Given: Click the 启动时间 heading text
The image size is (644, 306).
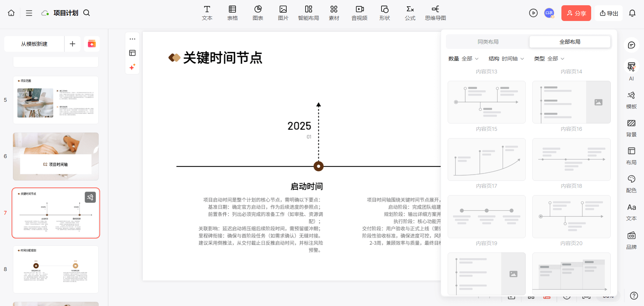Looking at the screenshot, I should [x=307, y=186].
